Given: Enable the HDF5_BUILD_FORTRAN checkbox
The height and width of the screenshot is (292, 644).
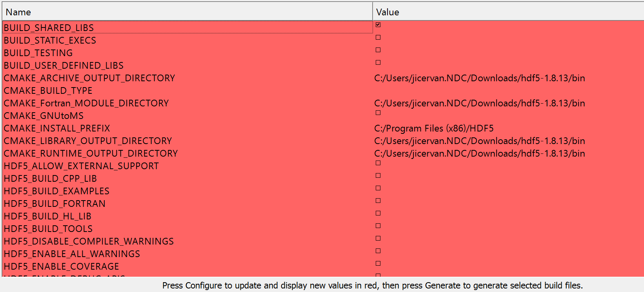Looking at the screenshot, I should 378,201.
